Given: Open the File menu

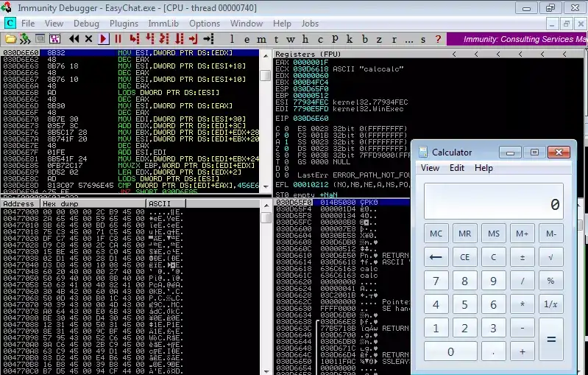Looking at the screenshot, I should coord(28,24).
